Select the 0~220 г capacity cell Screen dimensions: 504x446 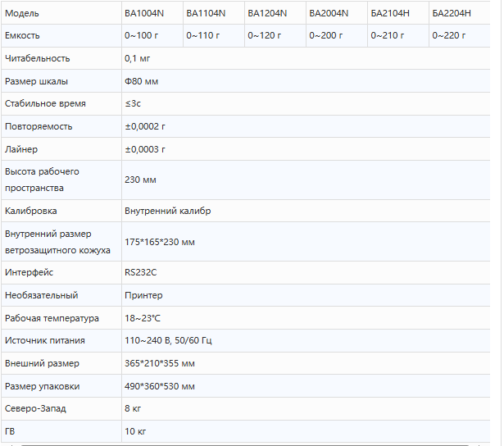coord(449,36)
